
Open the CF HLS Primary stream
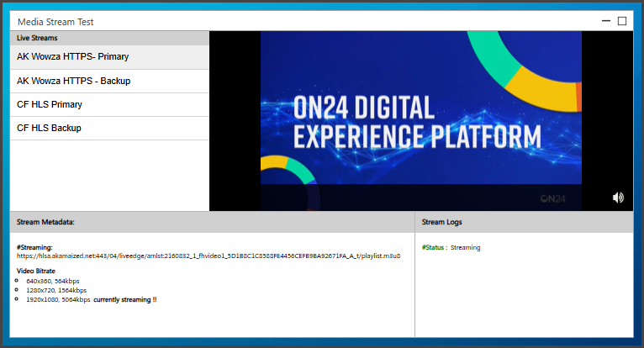109,105
